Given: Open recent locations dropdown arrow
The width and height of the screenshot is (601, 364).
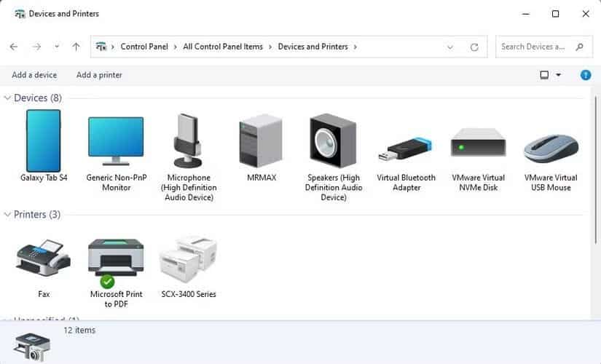Looking at the screenshot, I should [57, 47].
